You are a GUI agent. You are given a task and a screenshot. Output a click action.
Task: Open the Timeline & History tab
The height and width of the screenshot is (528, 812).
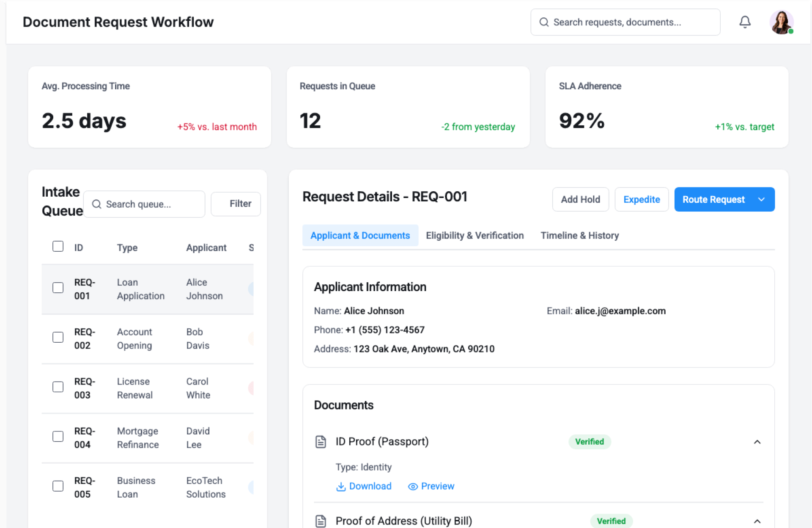click(579, 235)
